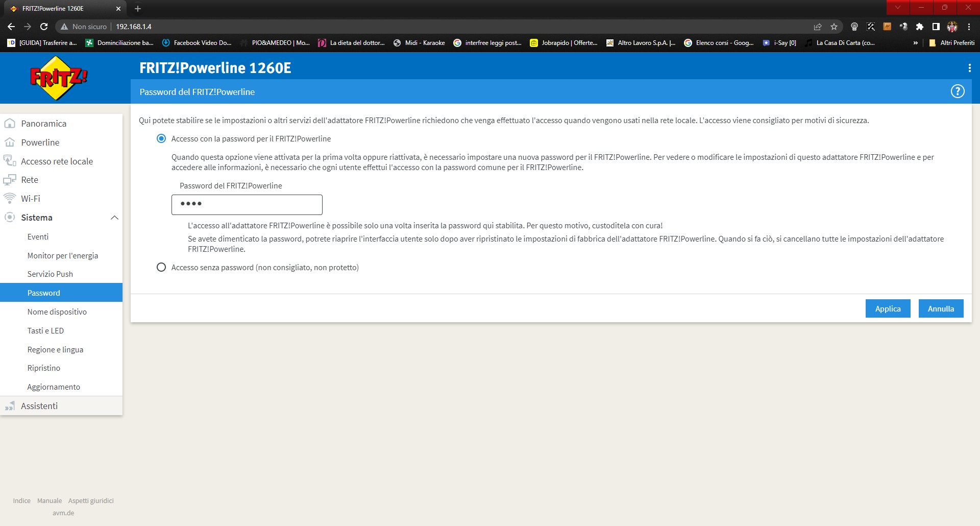Show more bookmarks with double chevron
The image size is (980, 526).
pyautogui.click(x=916, y=43)
